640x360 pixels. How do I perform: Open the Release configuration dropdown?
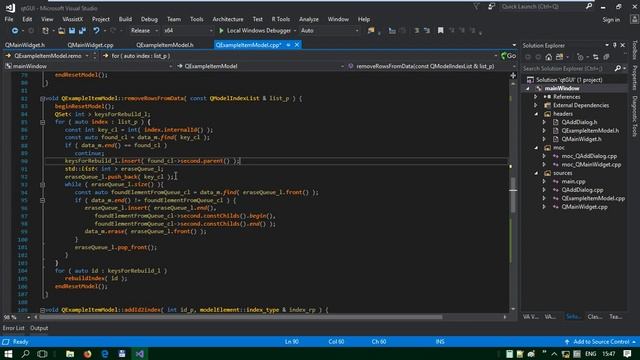pos(144,31)
